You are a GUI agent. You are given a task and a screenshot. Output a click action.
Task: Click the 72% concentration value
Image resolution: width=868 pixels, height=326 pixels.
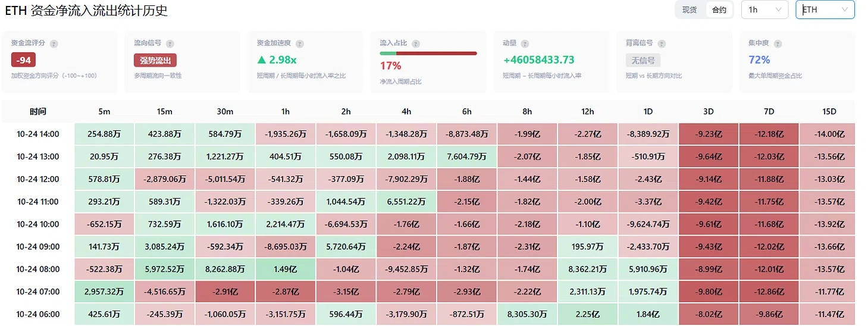(759, 60)
